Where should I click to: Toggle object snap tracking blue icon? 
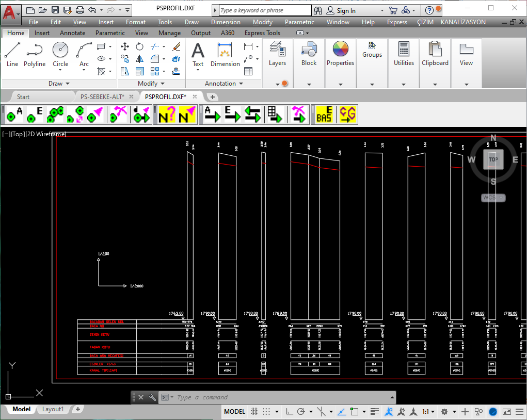coord(342,412)
